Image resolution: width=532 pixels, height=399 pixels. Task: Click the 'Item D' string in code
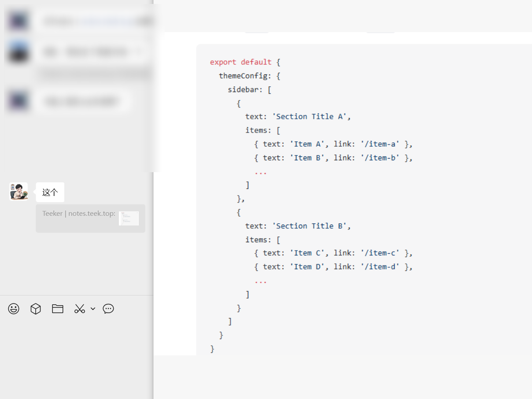tap(307, 267)
